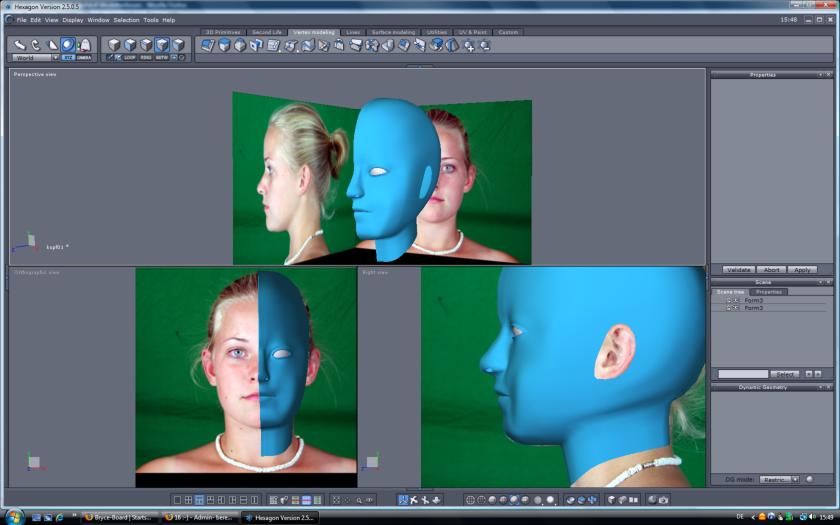The height and width of the screenshot is (525, 840).
Task: Open the World coordinate system dropdown
Action: point(35,57)
